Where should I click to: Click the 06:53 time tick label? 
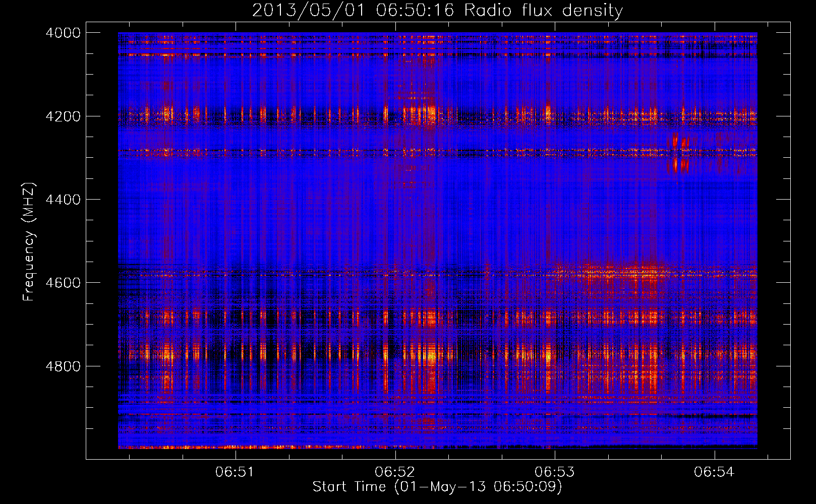[x=554, y=472]
